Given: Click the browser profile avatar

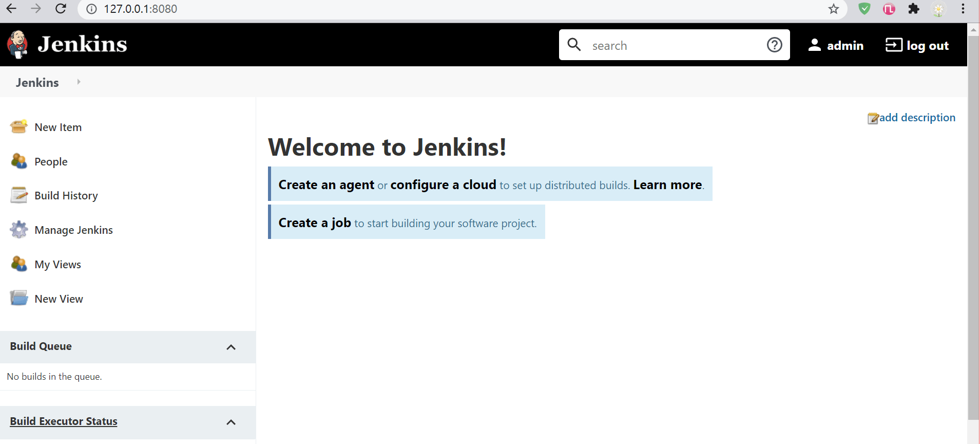Looking at the screenshot, I should (938, 9).
